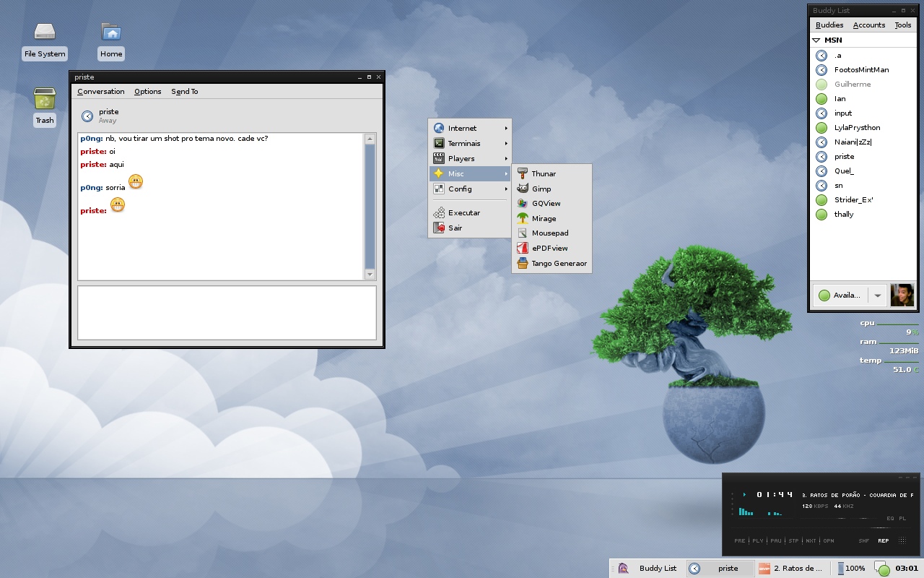Select buddy sn in Buddy List
The height and width of the screenshot is (578, 924).
(x=863, y=186)
